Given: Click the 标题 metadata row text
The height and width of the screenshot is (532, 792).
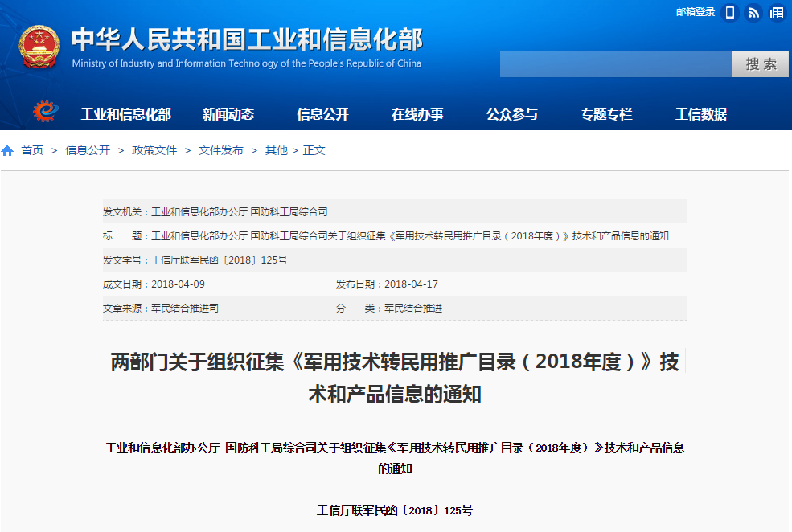Looking at the screenshot, I should point(385,235).
